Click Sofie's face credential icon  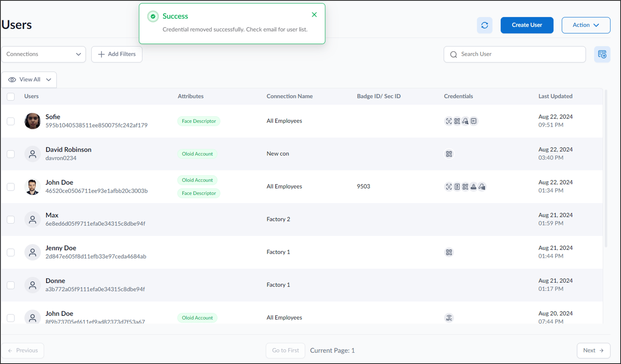point(448,121)
